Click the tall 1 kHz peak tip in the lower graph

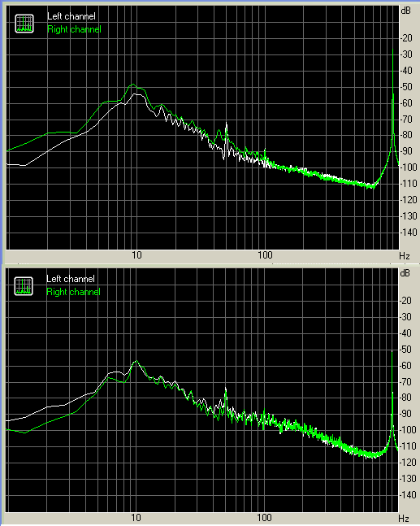click(x=392, y=351)
